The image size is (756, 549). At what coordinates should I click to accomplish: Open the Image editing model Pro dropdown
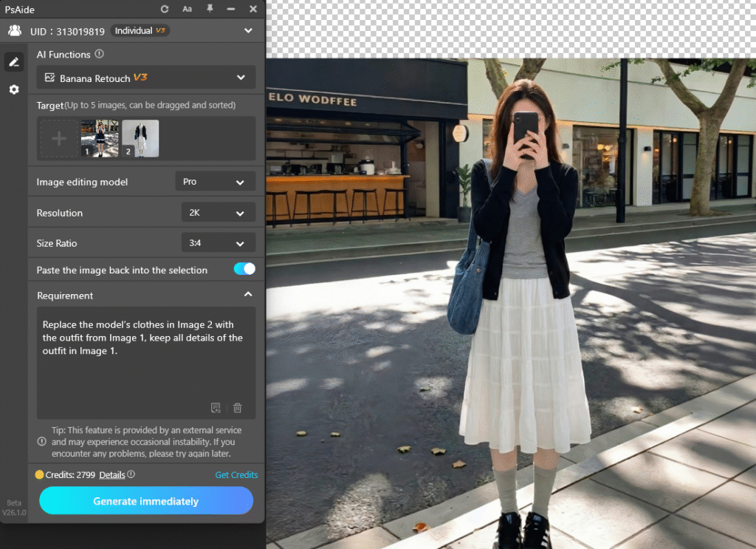[215, 181]
